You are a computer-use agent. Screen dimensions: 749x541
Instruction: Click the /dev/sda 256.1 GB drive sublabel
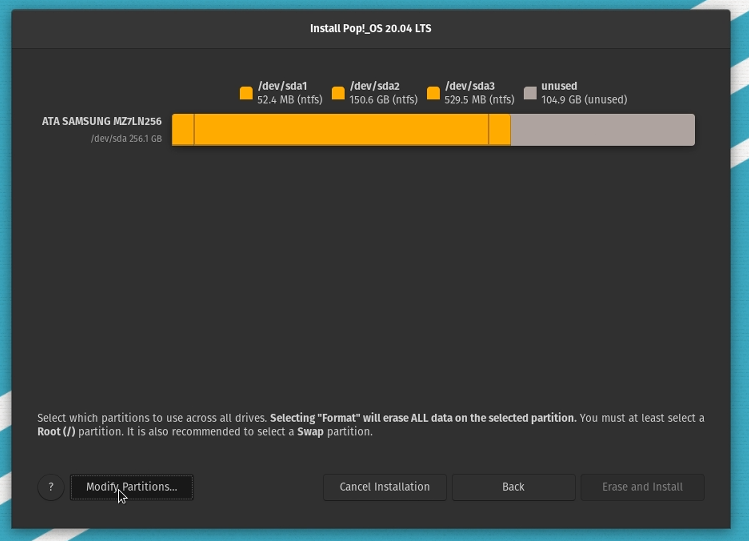pos(126,138)
